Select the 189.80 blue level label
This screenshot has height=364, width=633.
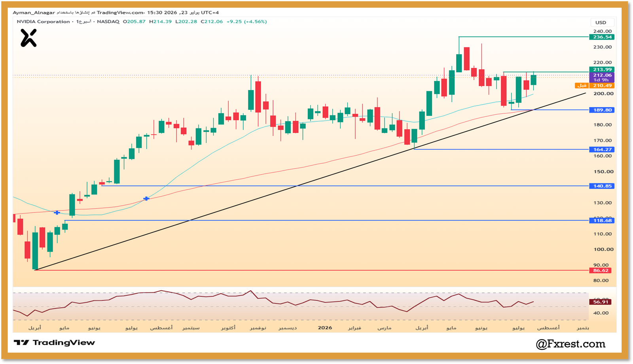602,110
